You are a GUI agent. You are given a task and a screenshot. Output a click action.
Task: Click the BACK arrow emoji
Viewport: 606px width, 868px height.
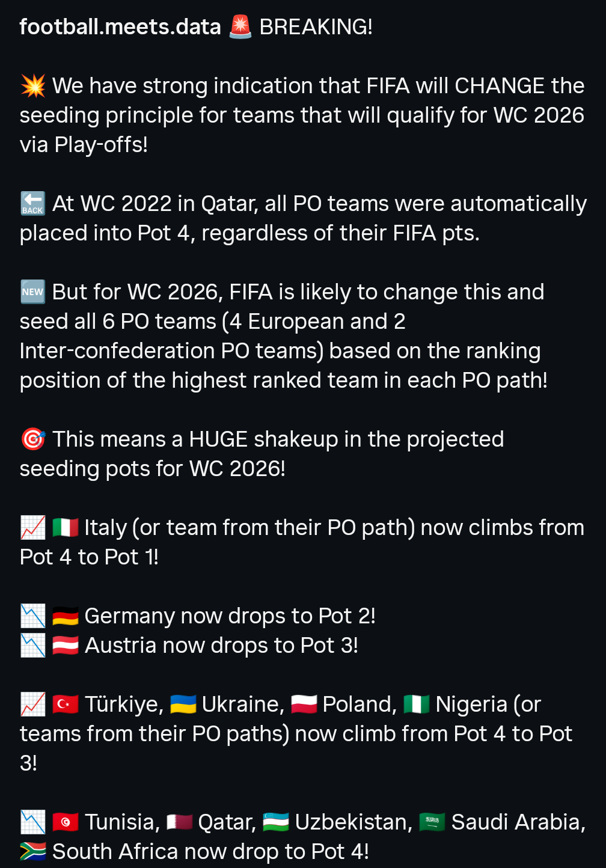(x=33, y=204)
